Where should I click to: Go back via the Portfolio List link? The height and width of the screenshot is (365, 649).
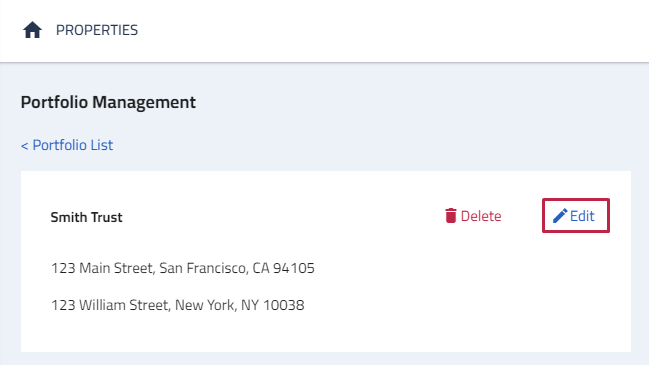(67, 145)
